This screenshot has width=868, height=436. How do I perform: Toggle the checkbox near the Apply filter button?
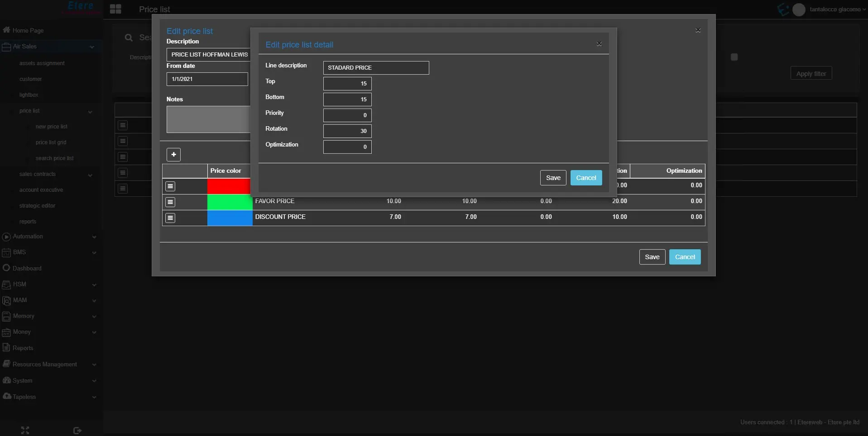pos(734,57)
